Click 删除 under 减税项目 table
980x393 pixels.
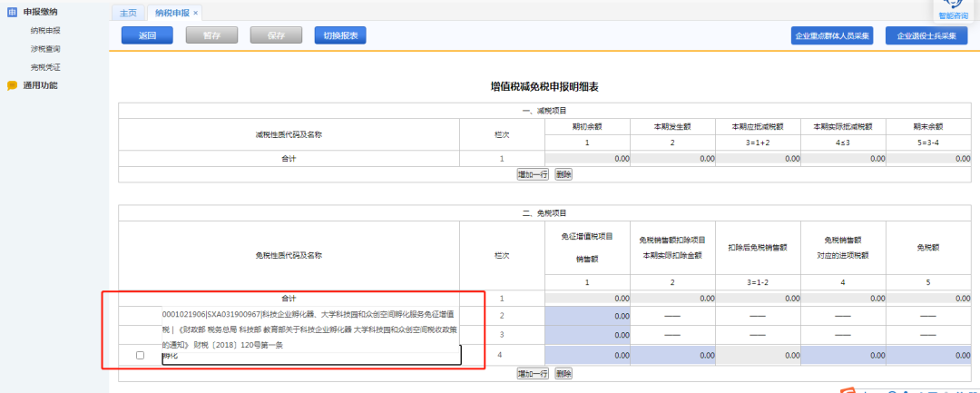coord(563,174)
